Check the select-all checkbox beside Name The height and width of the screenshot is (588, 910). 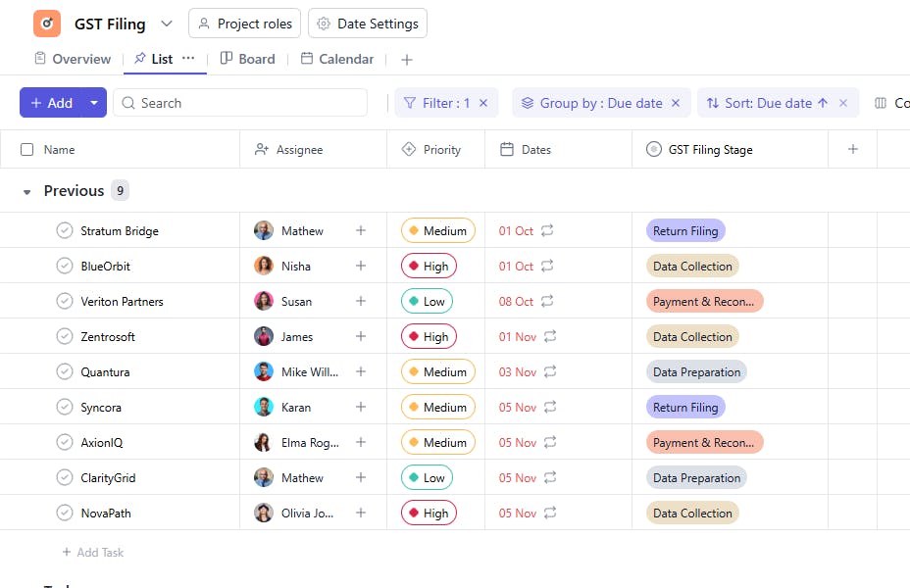[x=27, y=150]
